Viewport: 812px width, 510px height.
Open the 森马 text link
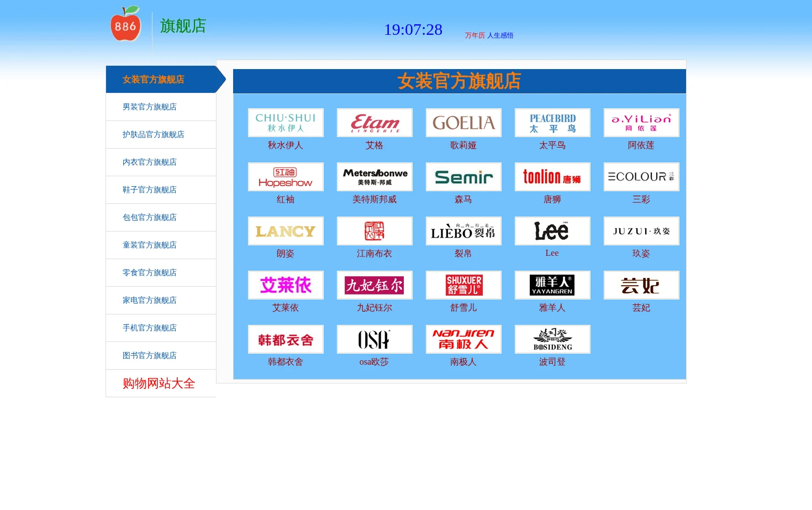[463, 199]
